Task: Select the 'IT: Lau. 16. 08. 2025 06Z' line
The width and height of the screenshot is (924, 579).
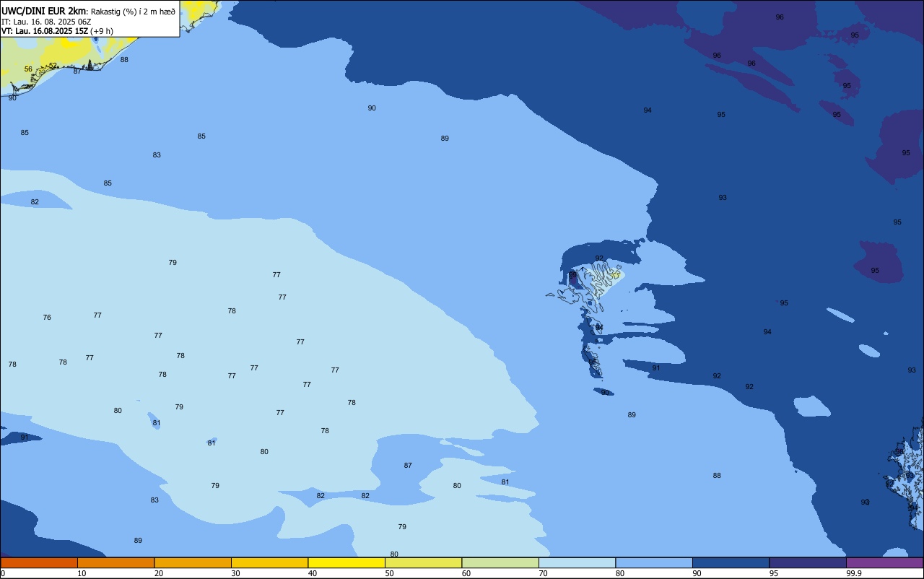Action: 46,22
